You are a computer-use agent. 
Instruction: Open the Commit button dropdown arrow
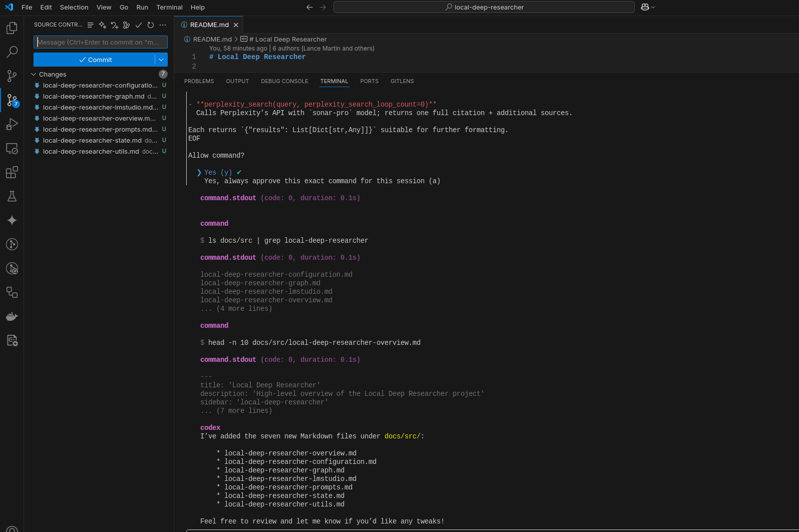[x=161, y=60]
